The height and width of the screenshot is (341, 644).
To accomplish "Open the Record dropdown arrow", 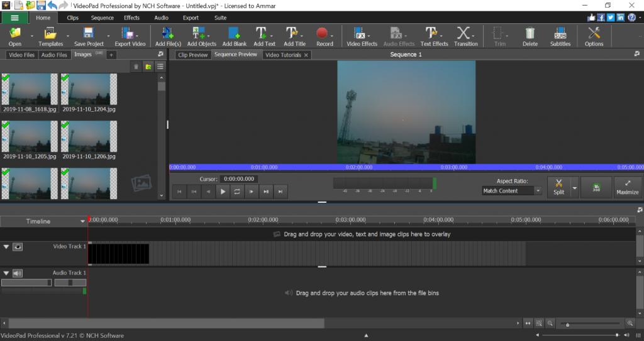I will pos(331,36).
